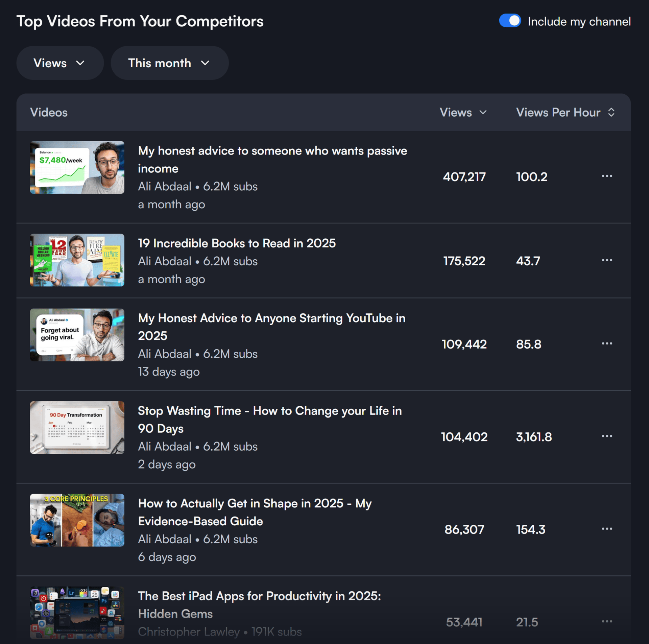Open the This month period dropdown
649x644 pixels.
click(170, 63)
